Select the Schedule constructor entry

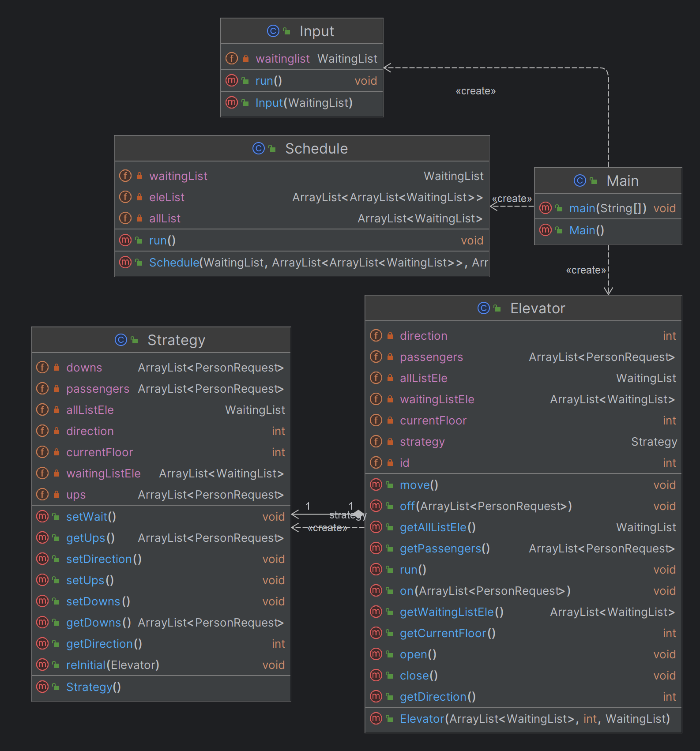click(302, 263)
